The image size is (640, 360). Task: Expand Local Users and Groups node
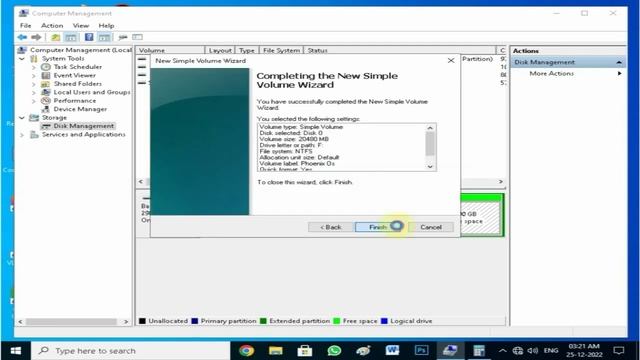(34, 93)
